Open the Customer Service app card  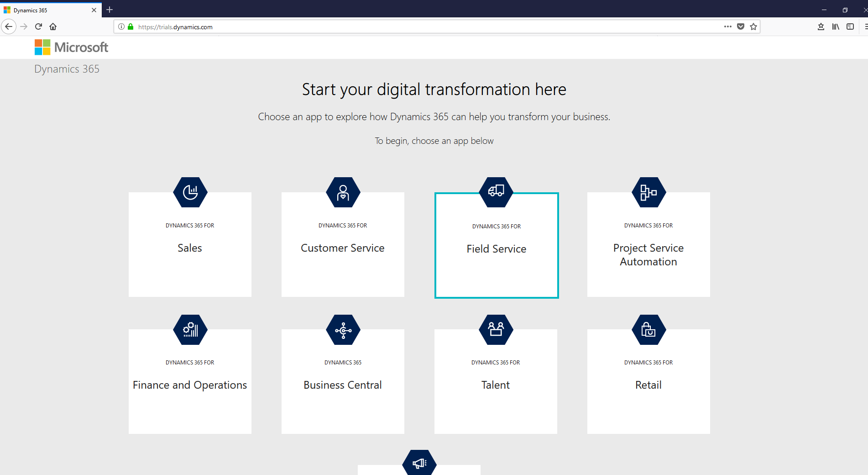click(343, 244)
